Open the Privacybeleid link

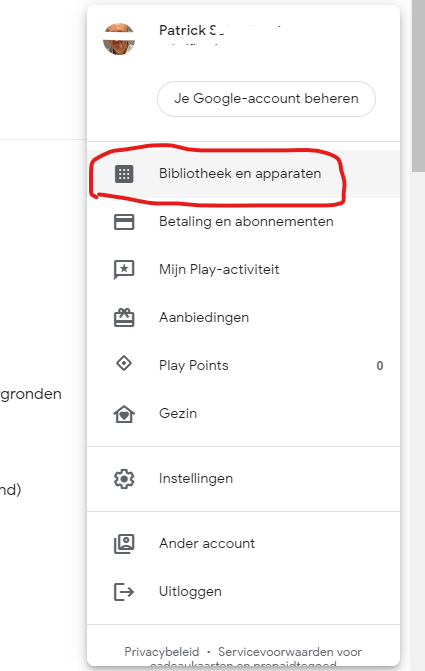coord(162,652)
